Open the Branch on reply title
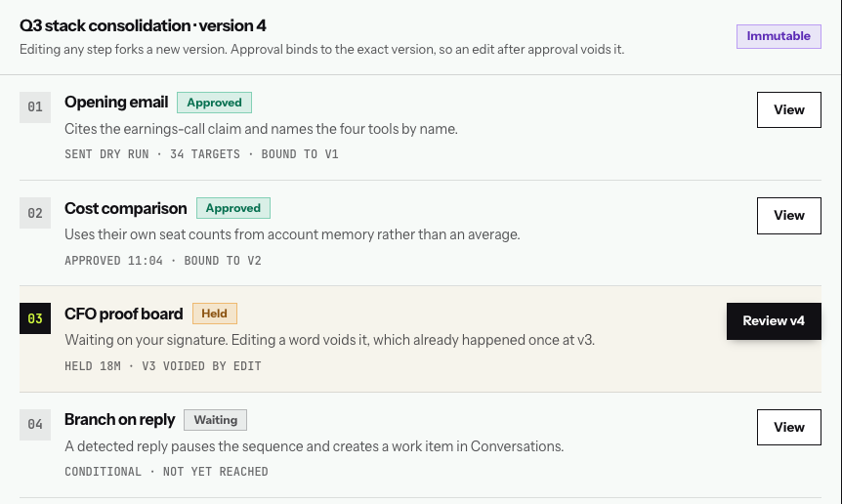This screenshot has height=504, width=842. 120,420
